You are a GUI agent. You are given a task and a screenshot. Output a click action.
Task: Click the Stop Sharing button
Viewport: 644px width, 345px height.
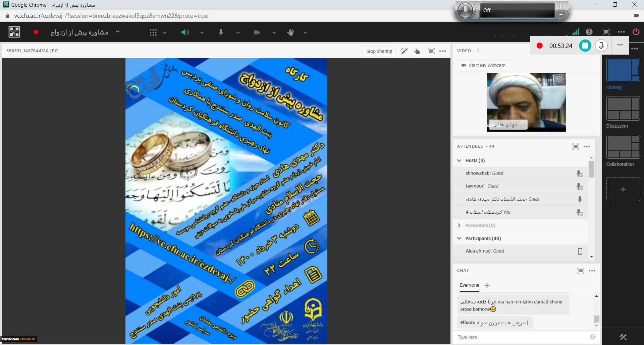(379, 51)
